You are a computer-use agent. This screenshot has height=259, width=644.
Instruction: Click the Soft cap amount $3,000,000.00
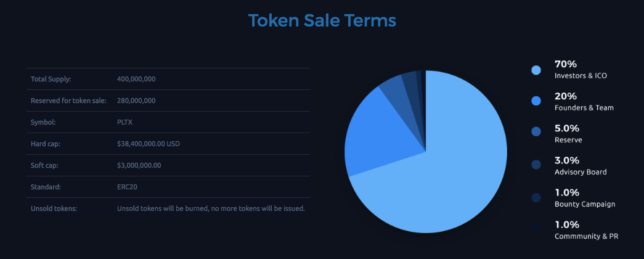[x=139, y=165]
